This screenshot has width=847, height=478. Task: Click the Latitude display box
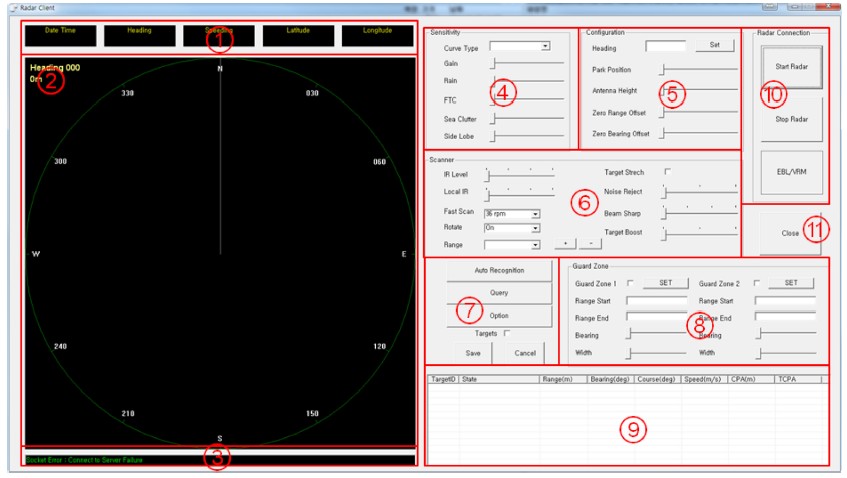pos(298,36)
